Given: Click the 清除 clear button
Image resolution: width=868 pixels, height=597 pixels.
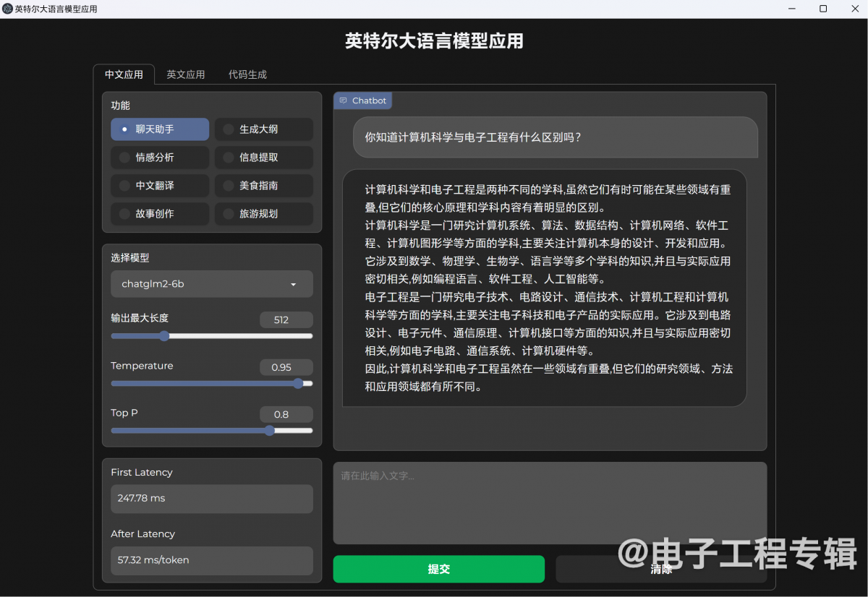Looking at the screenshot, I should (x=661, y=569).
